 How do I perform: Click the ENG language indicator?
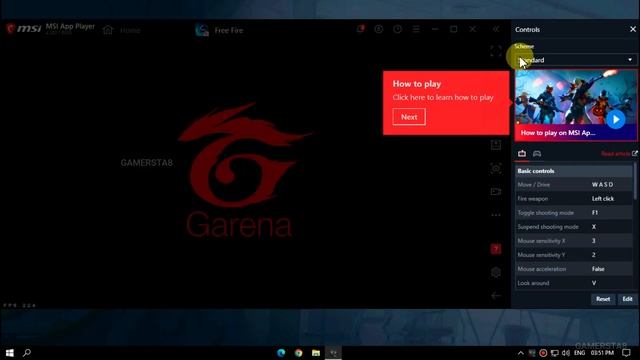[x=580, y=353]
